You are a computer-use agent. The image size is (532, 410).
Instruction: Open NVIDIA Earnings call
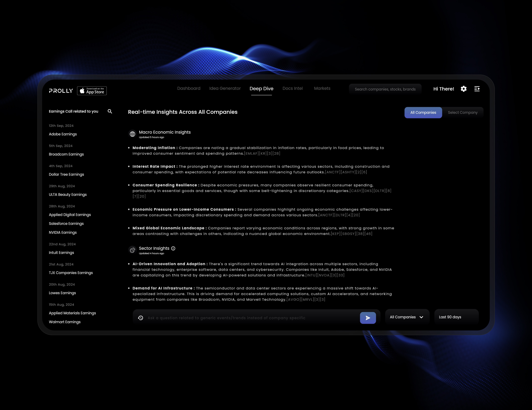coord(63,232)
